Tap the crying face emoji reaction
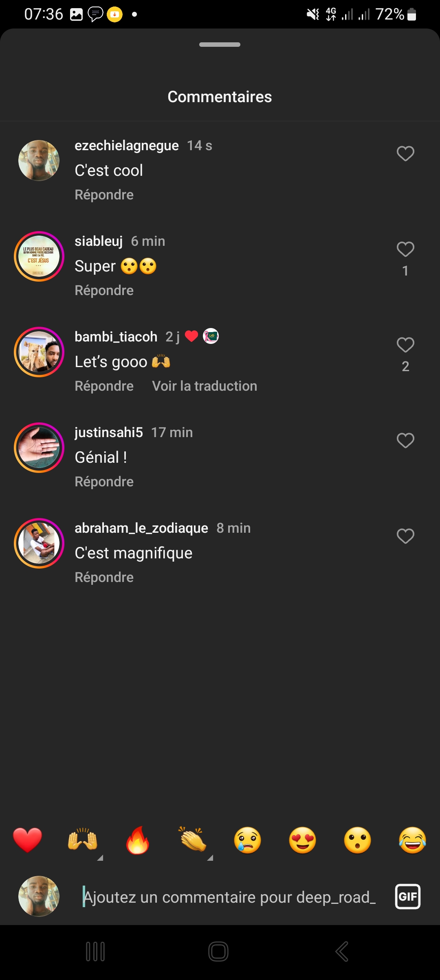This screenshot has height=980, width=440. [x=248, y=840]
